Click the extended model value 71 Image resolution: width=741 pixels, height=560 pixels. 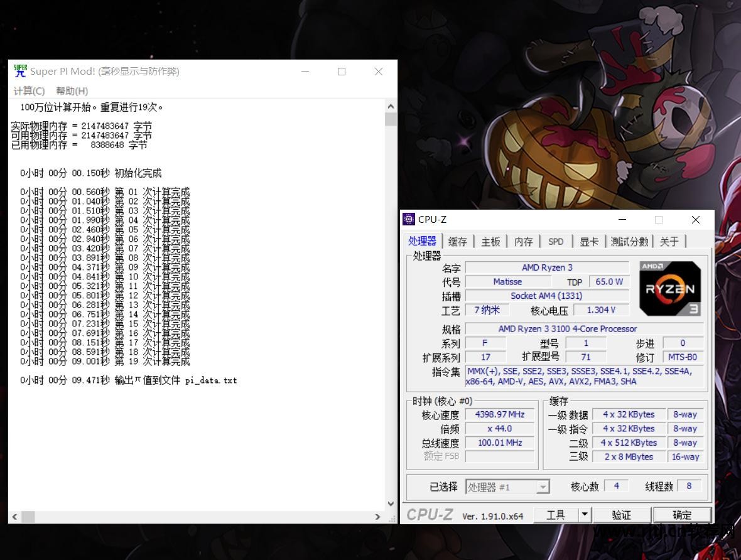586,357
